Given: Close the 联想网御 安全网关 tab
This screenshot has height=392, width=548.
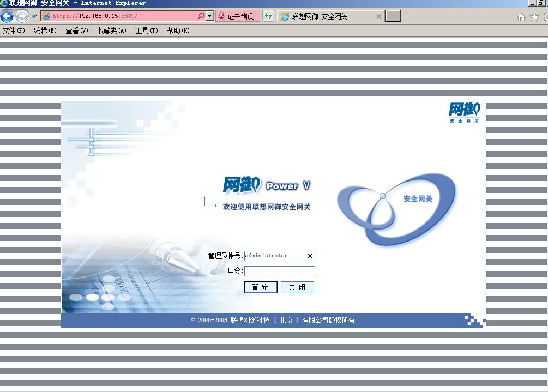Looking at the screenshot, I should coord(378,16).
